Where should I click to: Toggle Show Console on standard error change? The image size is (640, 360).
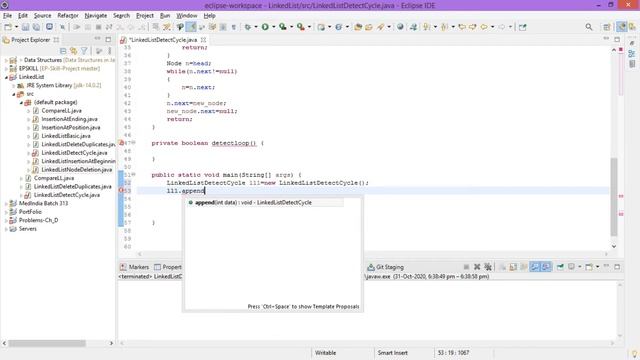tap(546, 267)
